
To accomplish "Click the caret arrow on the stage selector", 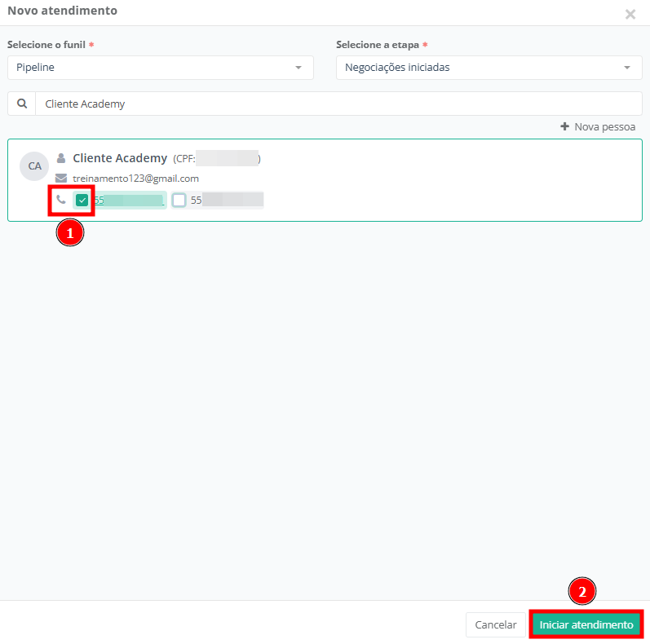I will point(626,68).
